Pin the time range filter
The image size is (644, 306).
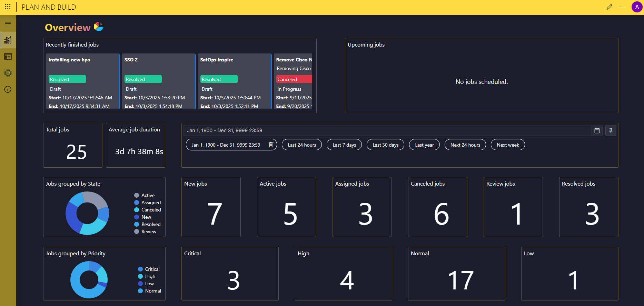611,130
